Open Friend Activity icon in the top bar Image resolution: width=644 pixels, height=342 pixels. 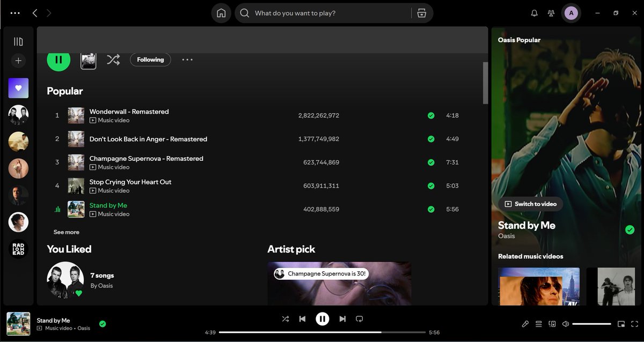[551, 13]
